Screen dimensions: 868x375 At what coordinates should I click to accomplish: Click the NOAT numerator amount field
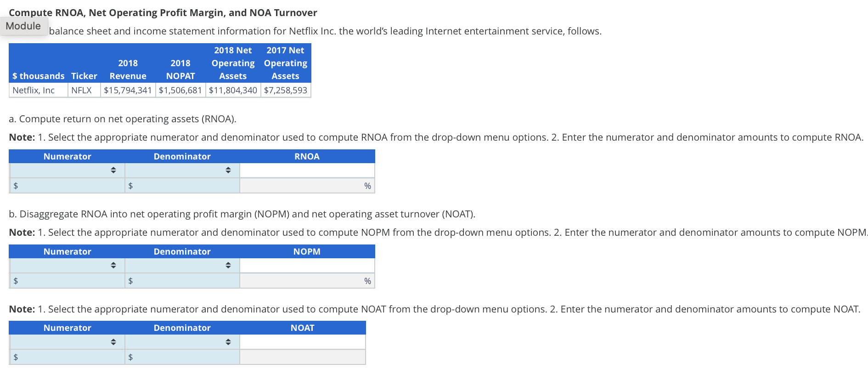tap(67, 357)
